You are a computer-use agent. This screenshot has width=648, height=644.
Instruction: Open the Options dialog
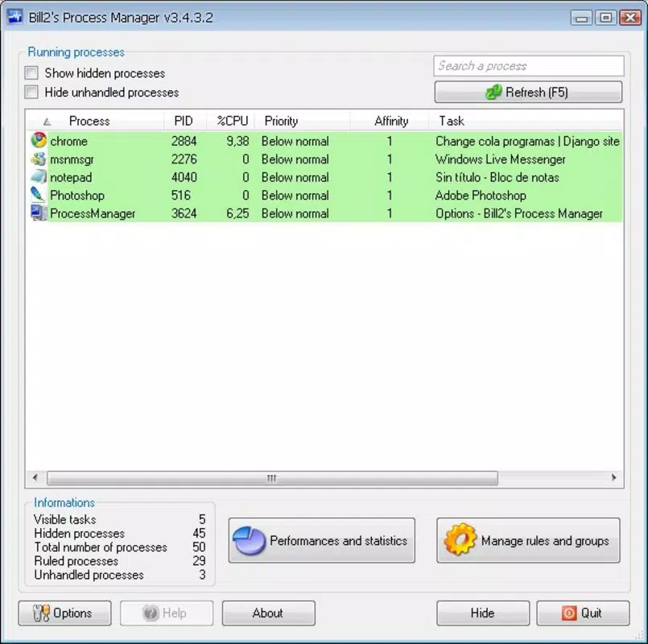[x=65, y=613]
